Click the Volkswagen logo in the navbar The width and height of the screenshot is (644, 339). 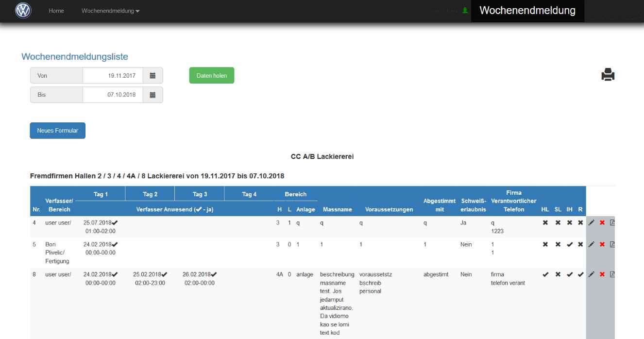(23, 11)
